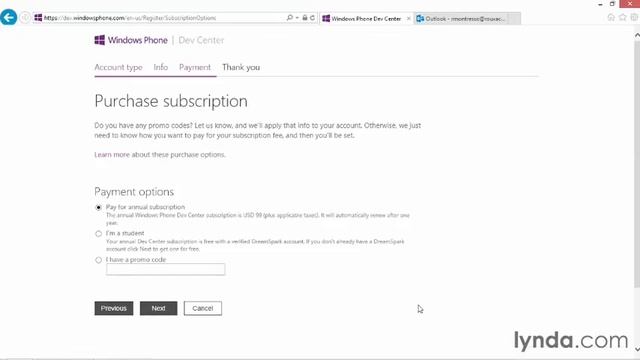Restore down the browser window
This screenshot has width=640, height=360.
(612, 4)
